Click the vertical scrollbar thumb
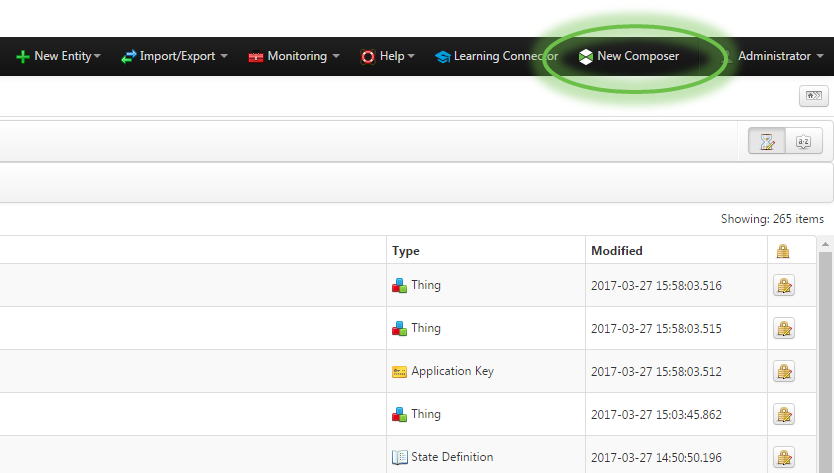Viewport: 834px width, 473px height. click(x=825, y=362)
